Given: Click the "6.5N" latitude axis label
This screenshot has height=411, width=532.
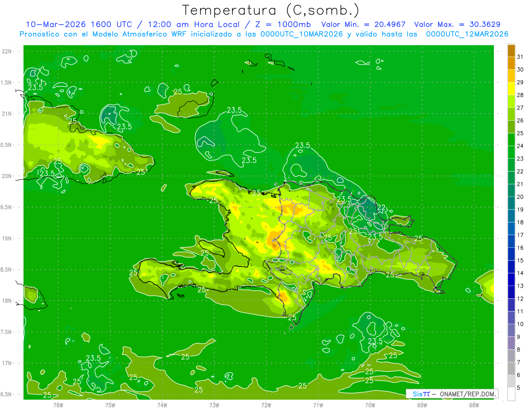Looking at the screenshot, I should click(x=7, y=395).
